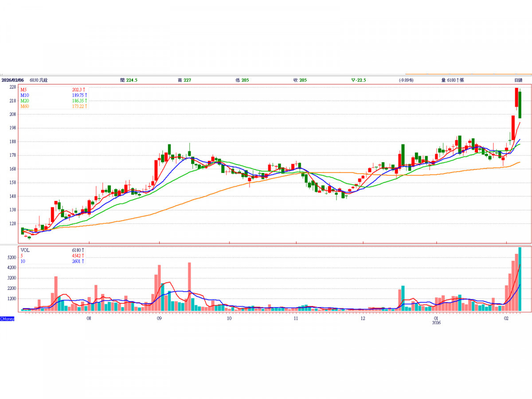The width and height of the screenshot is (532, 399).
Task: Click the 12 month marker on the time axis
Action: point(363,318)
